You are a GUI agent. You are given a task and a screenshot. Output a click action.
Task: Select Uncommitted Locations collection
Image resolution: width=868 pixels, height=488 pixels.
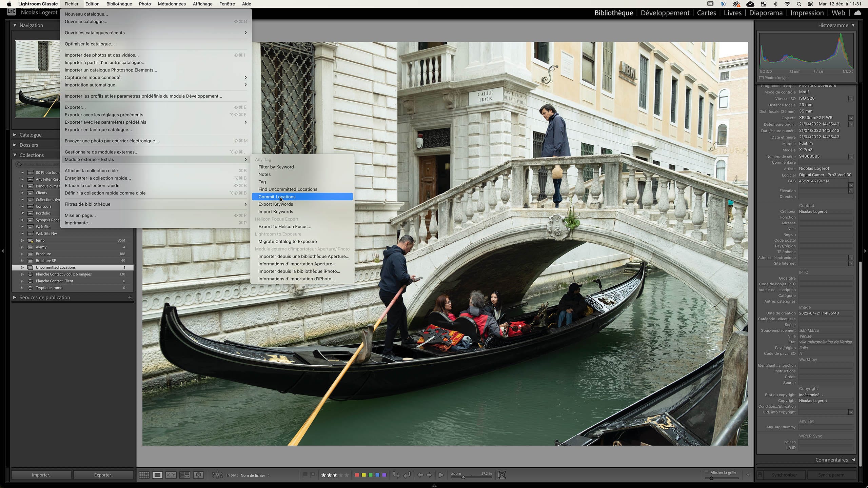click(56, 267)
